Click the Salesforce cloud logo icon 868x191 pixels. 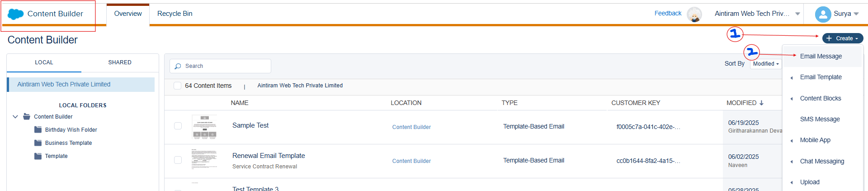coord(16,14)
